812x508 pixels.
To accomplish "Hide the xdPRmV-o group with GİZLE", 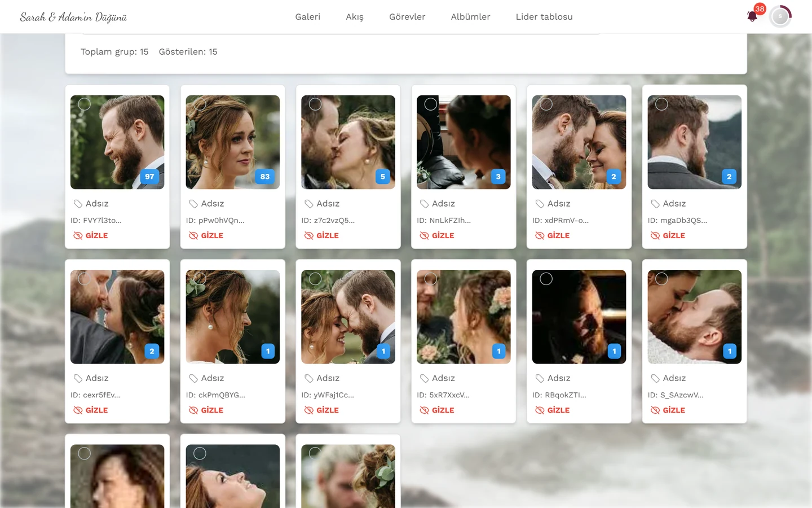I will (x=553, y=235).
